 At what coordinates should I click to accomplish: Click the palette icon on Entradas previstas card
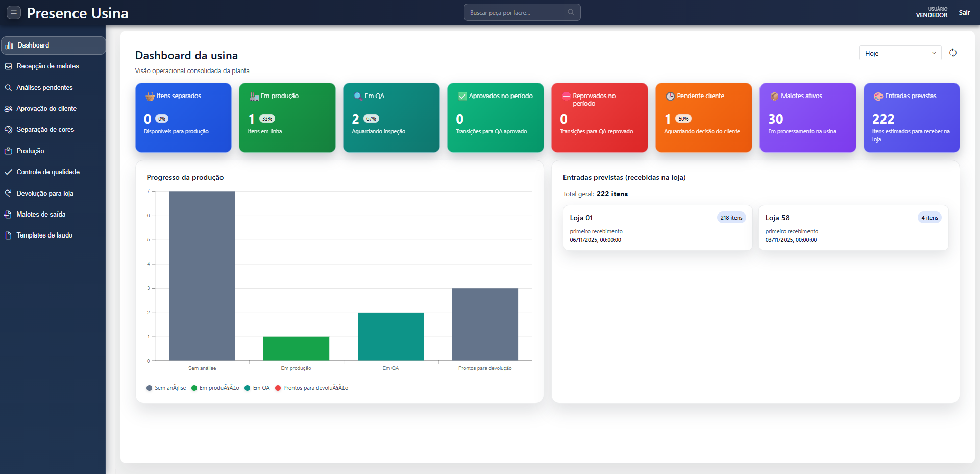click(878, 96)
